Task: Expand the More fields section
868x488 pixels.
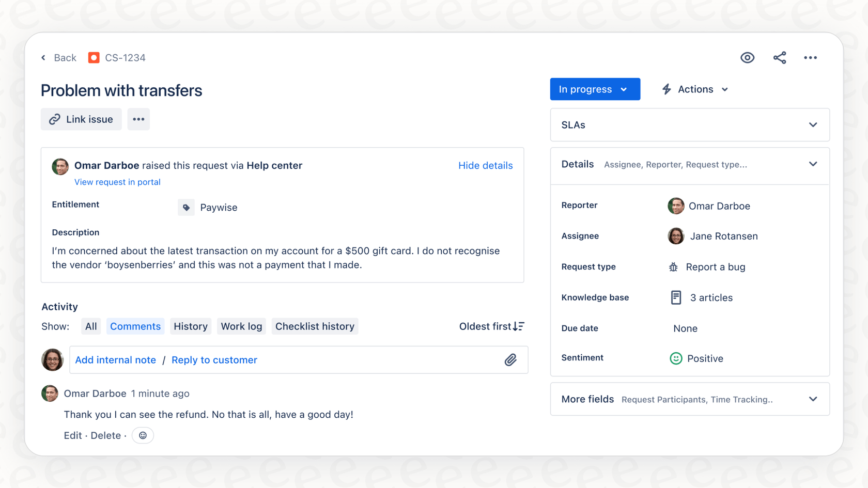Action: tap(813, 399)
